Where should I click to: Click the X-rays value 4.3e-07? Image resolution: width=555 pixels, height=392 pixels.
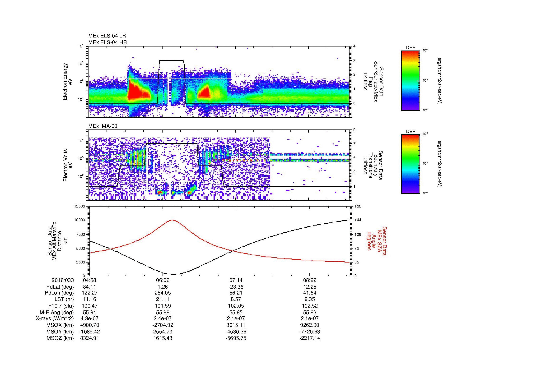point(90,318)
